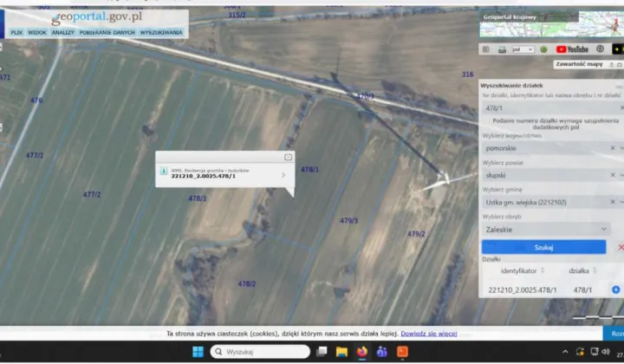The height and width of the screenshot is (364, 624).
Task: Expand parcel 221210_2.0025.478/1 details arrow
Action: tap(283, 175)
